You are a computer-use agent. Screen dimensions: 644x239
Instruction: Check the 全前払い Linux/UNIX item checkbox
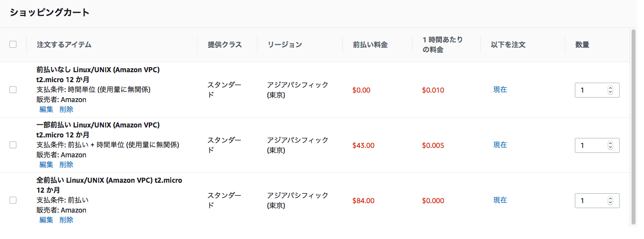click(x=13, y=200)
